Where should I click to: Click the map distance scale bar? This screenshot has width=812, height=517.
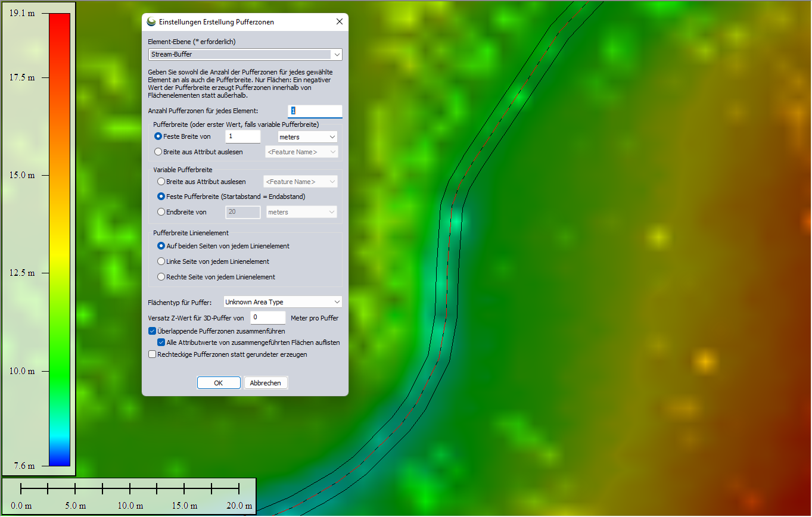point(130,489)
